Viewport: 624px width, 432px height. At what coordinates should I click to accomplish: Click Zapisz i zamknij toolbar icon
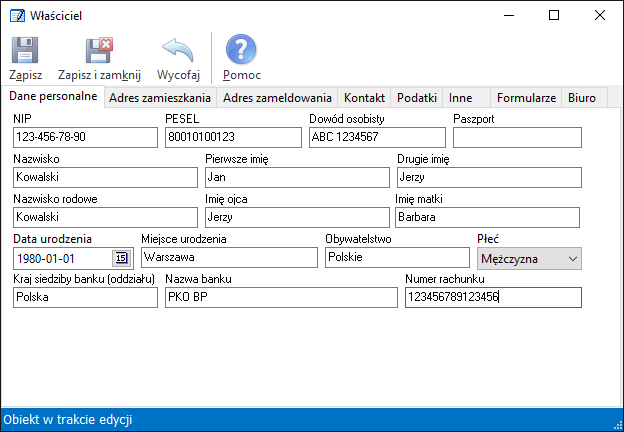(x=99, y=51)
